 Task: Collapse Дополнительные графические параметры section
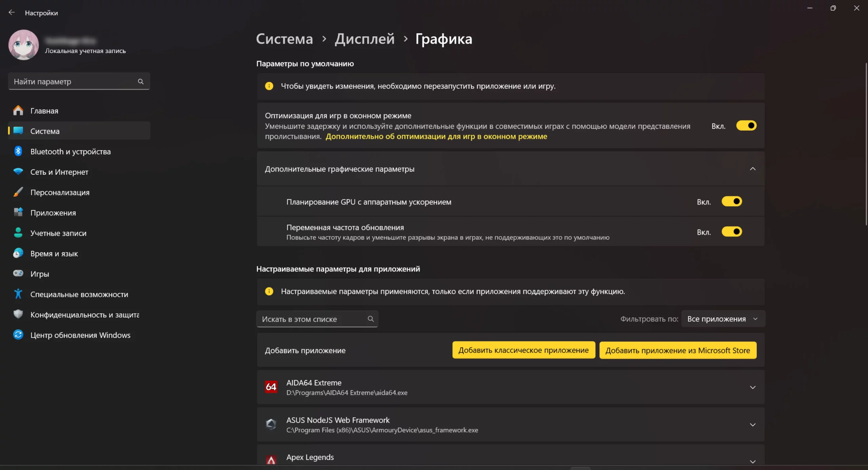(752, 169)
